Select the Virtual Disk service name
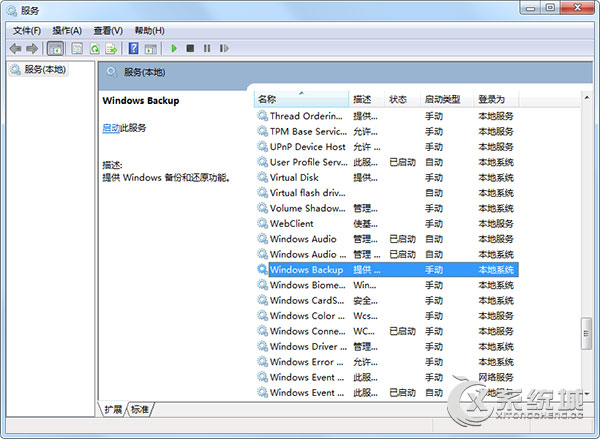Screen dimensions: 600x439 point(294,177)
